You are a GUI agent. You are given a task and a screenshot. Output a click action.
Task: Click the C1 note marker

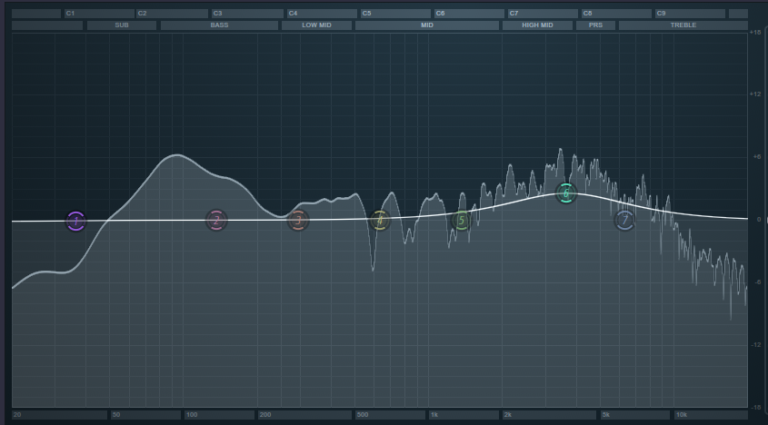click(x=71, y=13)
